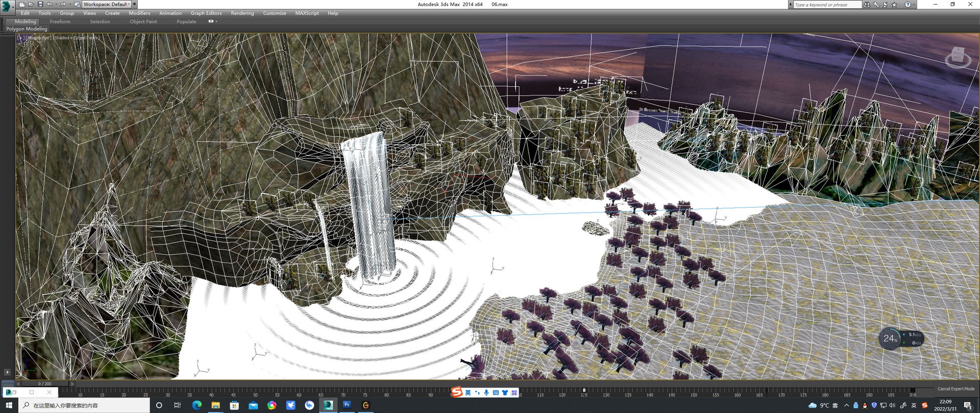Open the Sogou soft keyboard icon
This screenshot has height=413, width=980.
coord(496,393)
